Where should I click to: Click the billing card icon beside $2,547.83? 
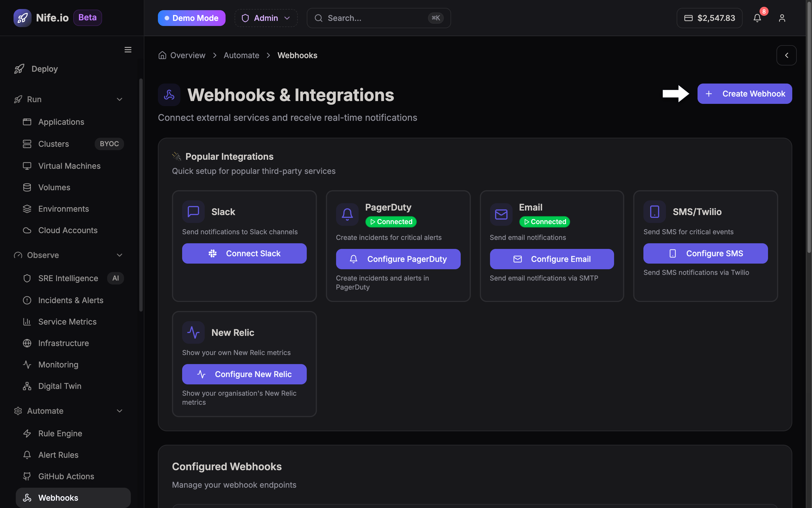688,18
